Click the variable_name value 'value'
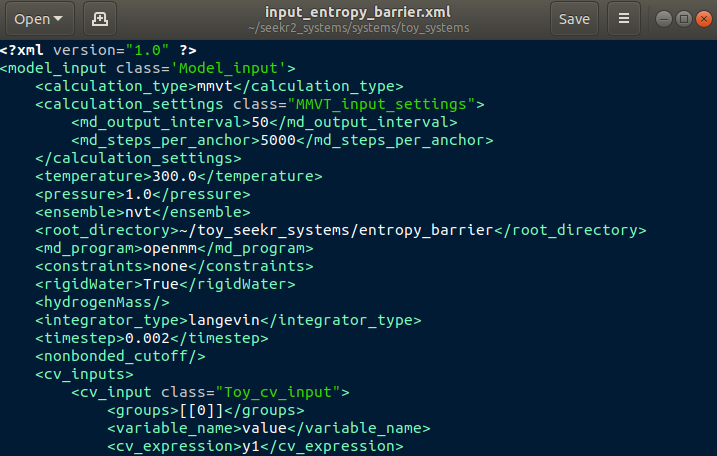Screen dimensions: 717x456 pos(264,428)
